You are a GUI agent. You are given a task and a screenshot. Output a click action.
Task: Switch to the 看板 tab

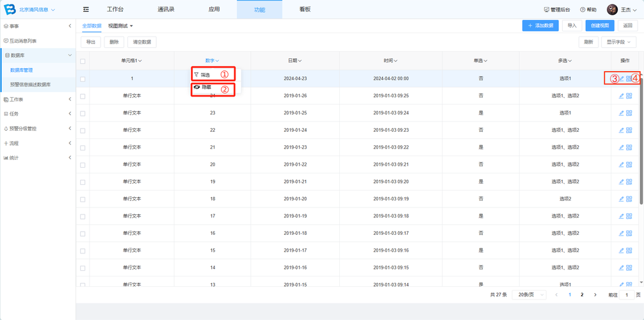point(305,10)
